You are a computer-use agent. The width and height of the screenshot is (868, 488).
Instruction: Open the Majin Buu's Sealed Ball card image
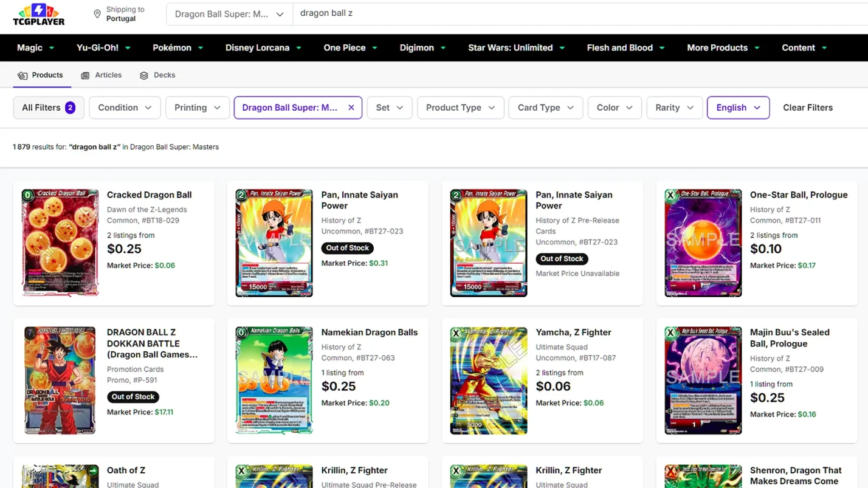703,380
